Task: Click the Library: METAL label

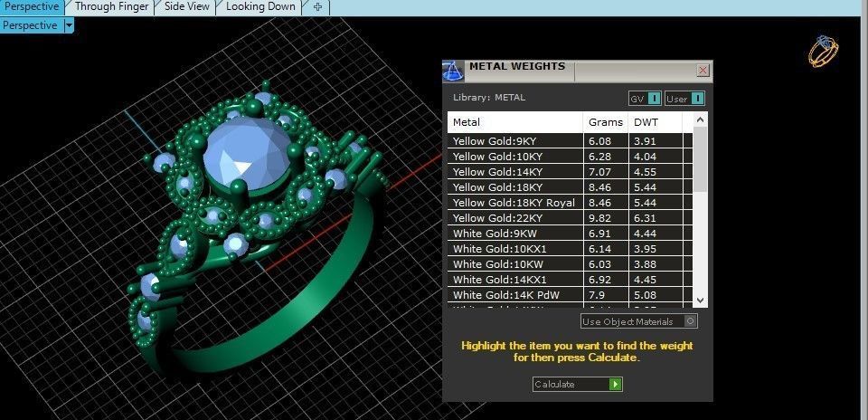Action: [489, 98]
